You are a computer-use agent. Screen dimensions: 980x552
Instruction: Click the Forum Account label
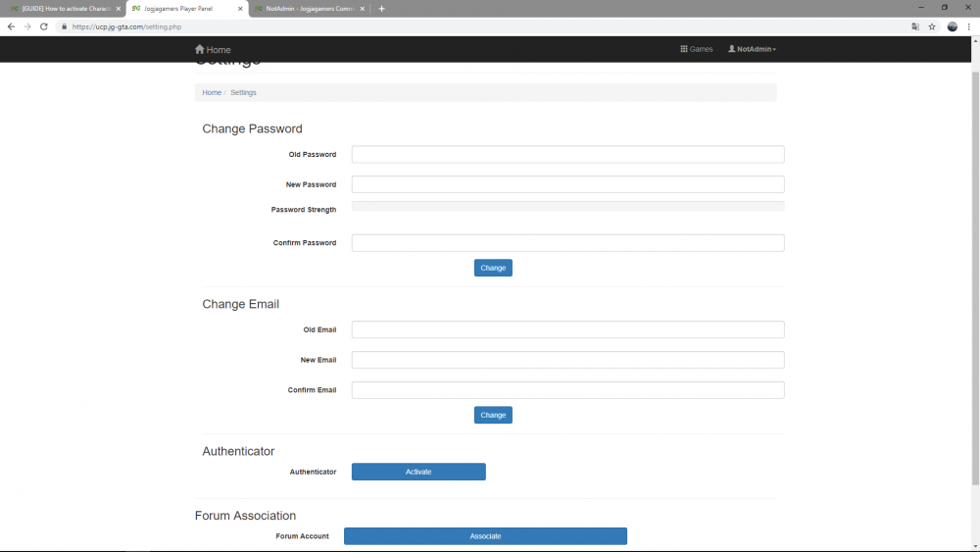[302, 536]
